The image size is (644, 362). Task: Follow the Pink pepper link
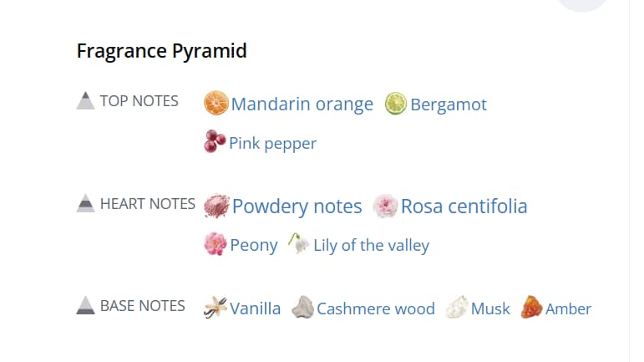pos(272,144)
